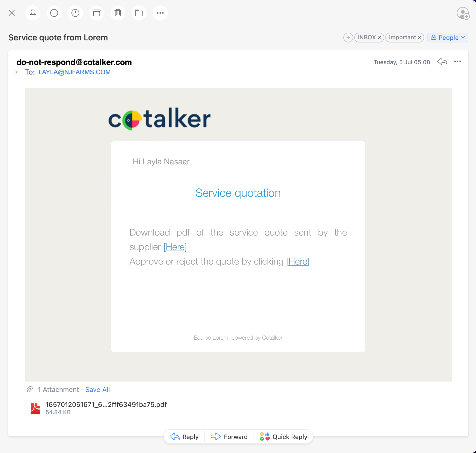Open message options three-dot menu
Image resolution: width=476 pixels, height=453 pixels.
458,62
